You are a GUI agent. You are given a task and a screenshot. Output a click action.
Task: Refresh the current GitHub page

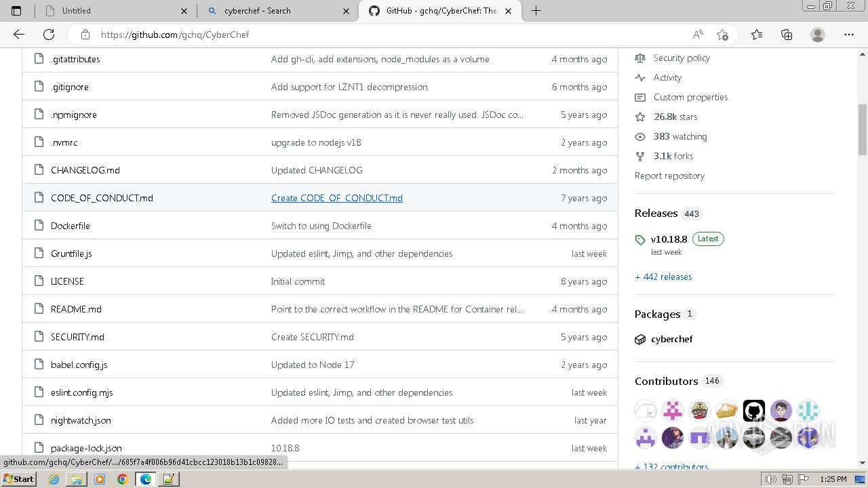point(49,35)
